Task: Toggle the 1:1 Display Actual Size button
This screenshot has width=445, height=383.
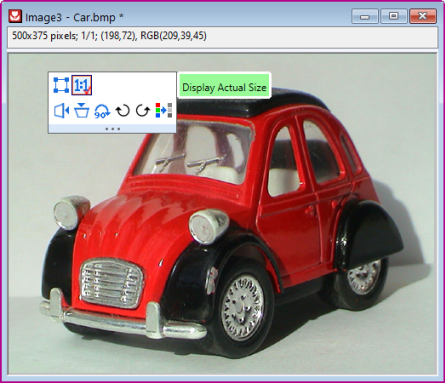Action: pos(82,85)
